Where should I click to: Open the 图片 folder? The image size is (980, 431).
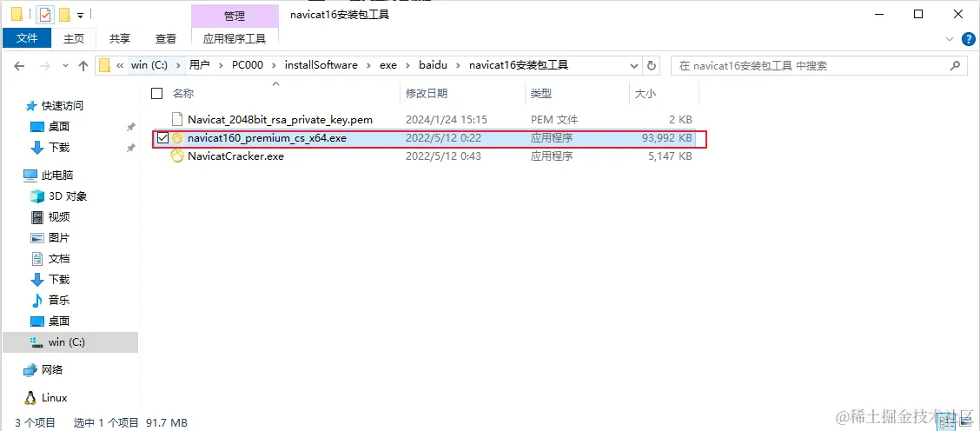point(59,238)
